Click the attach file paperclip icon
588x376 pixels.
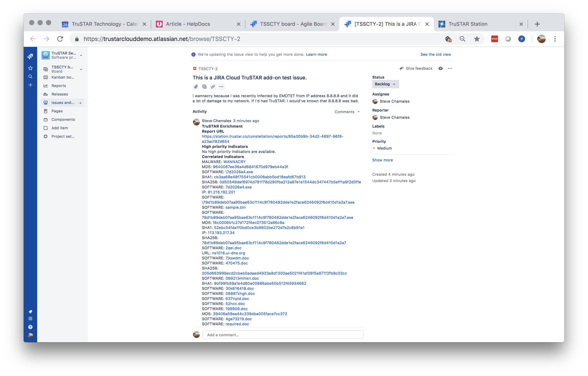coord(196,87)
